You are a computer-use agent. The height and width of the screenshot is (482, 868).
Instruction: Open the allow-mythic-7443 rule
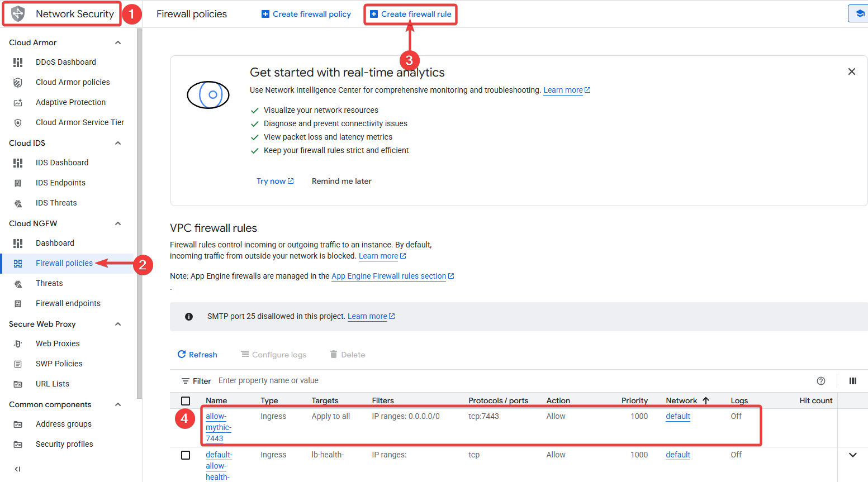218,427
